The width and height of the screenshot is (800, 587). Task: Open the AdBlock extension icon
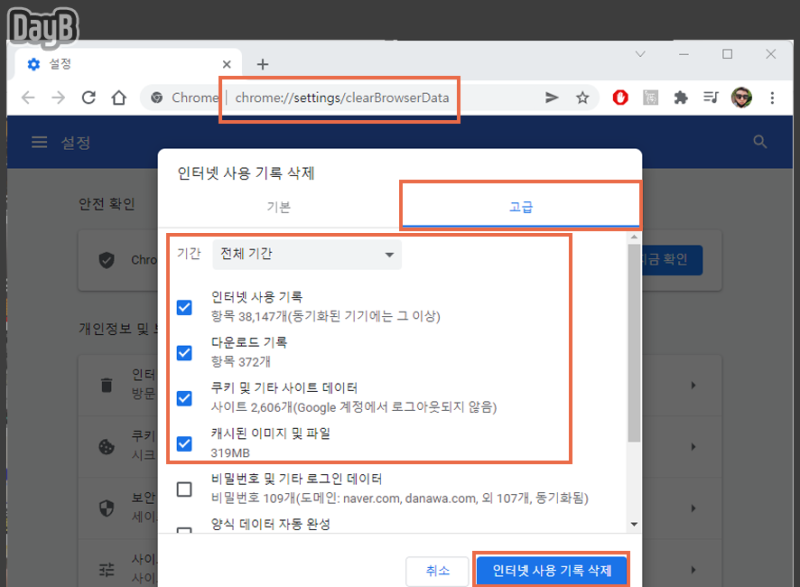point(620,96)
